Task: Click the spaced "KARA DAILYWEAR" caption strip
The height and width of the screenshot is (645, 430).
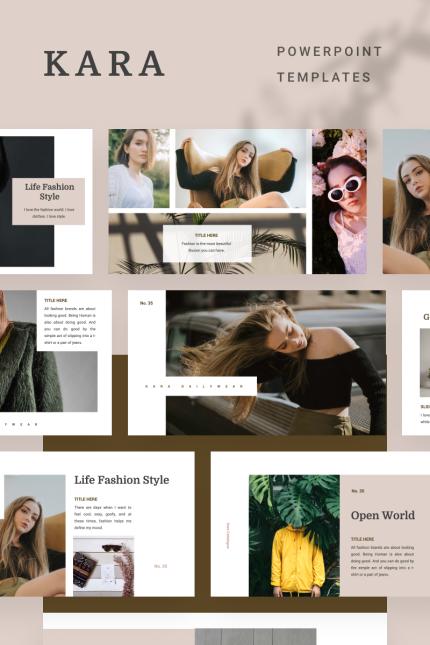Action: (194, 386)
